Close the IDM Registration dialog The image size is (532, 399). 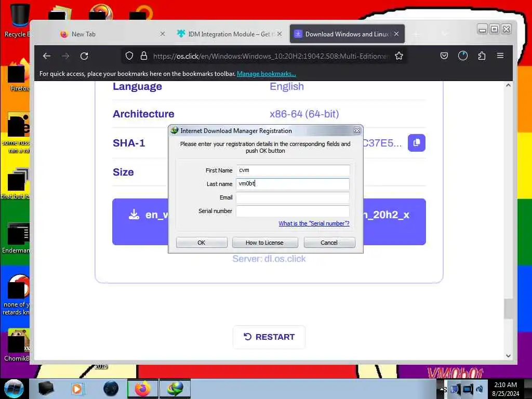coord(357,130)
